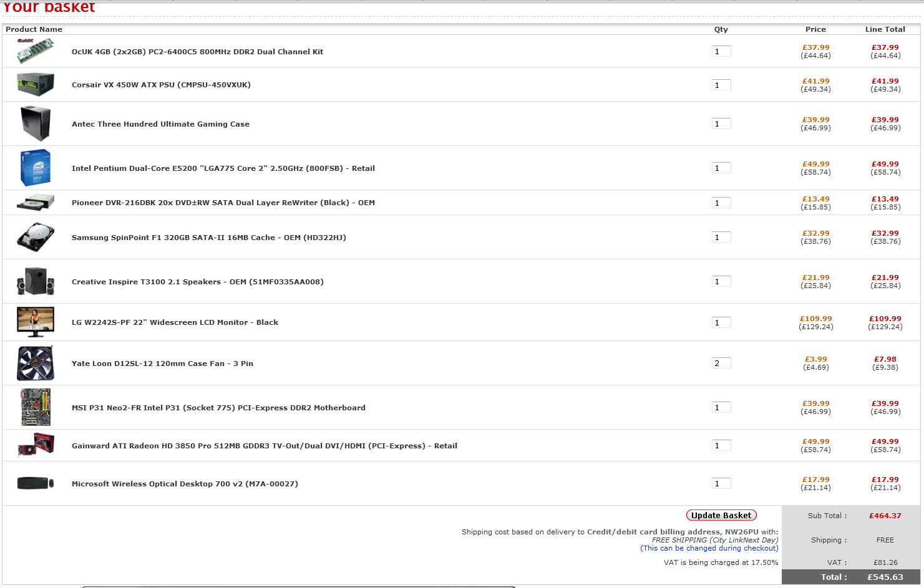
Task: Select the £545.63 total value
Action: 885,577
